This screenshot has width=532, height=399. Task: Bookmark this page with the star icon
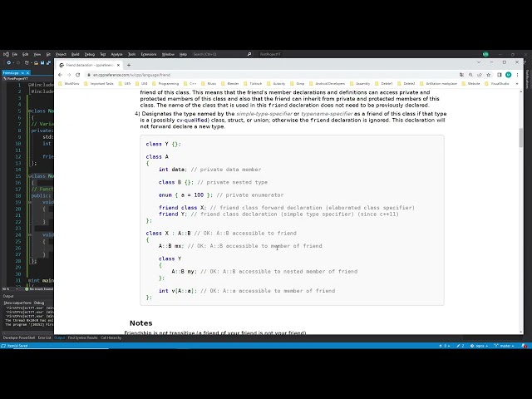coord(489,75)
